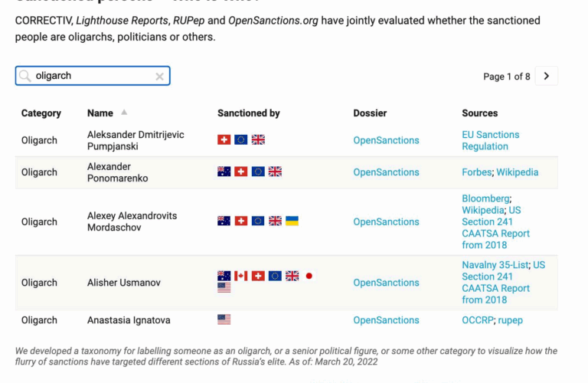
Task: Click the Swiss flag in Pumpjanski row
Action: point(224,139)
